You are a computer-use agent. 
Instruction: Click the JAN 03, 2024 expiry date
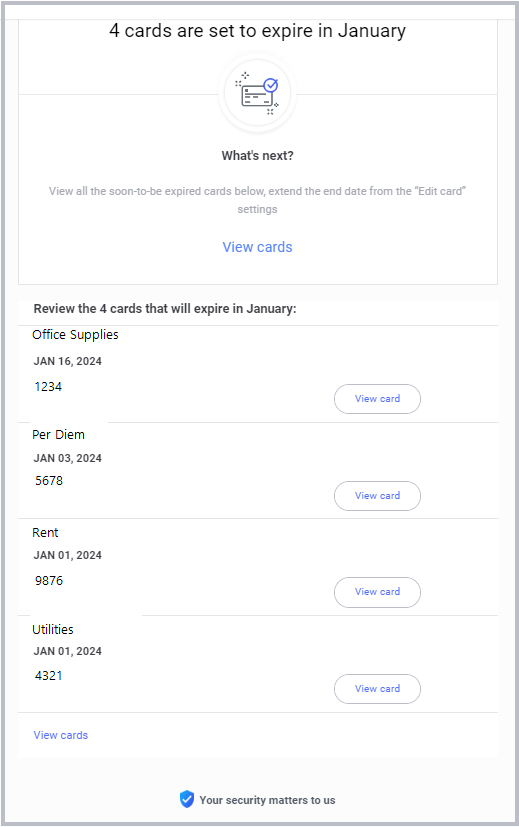pos(68,458)
